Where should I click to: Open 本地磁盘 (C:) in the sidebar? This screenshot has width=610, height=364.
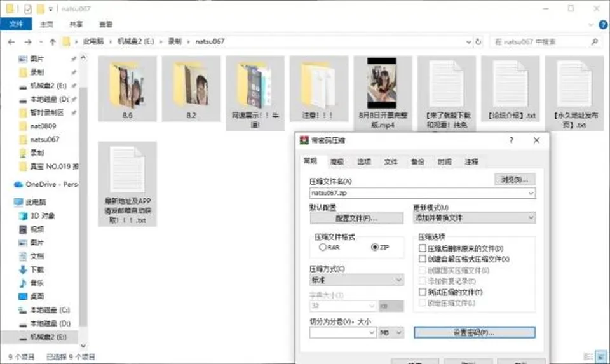(x=44, y=310)
